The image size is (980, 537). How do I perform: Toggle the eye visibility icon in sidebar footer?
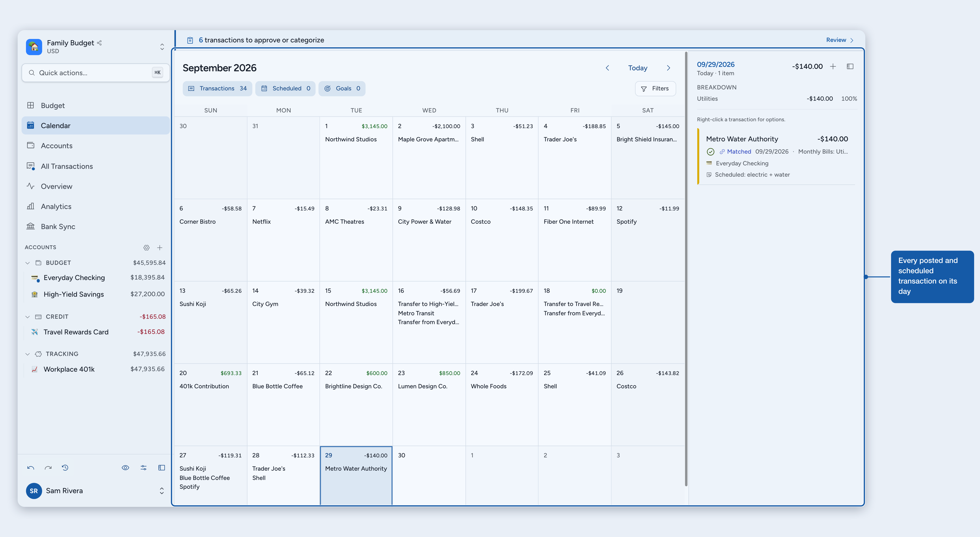click(x=125, y=468)
